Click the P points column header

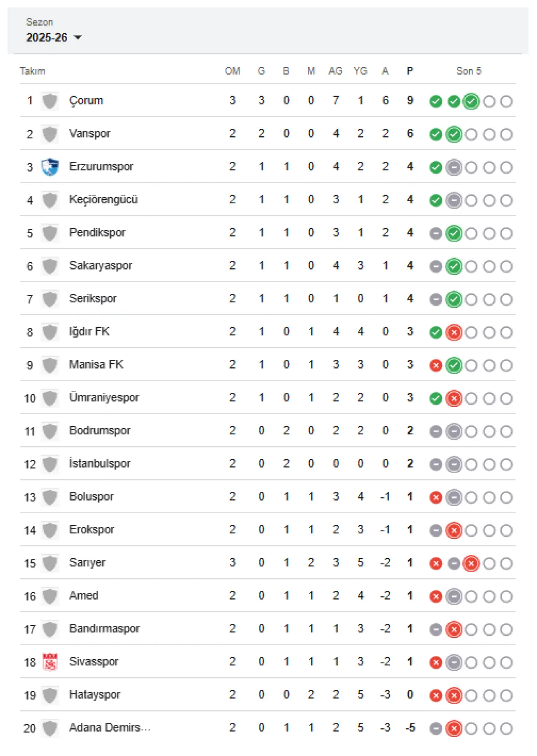(410, 71)
